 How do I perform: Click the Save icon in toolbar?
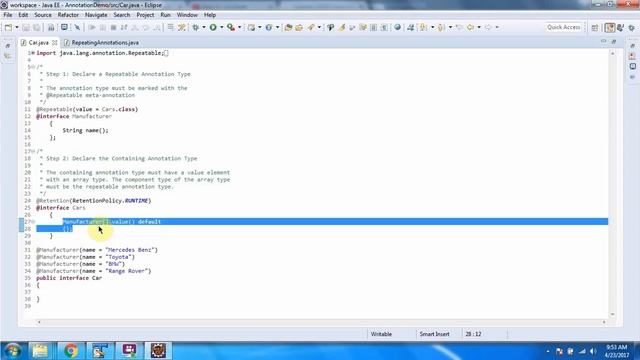tap(26, 27)
